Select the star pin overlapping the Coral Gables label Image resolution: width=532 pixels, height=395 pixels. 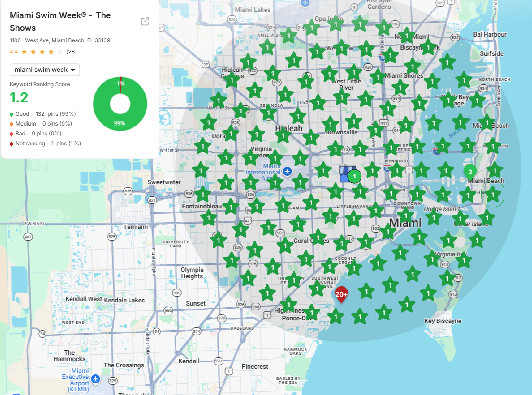pos(318,238)
